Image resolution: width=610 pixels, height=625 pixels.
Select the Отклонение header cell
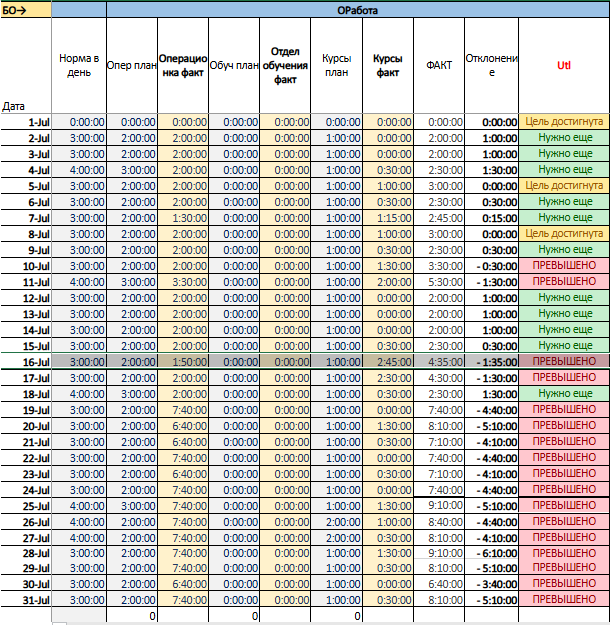pyautogui.click(x=492, y=66)
